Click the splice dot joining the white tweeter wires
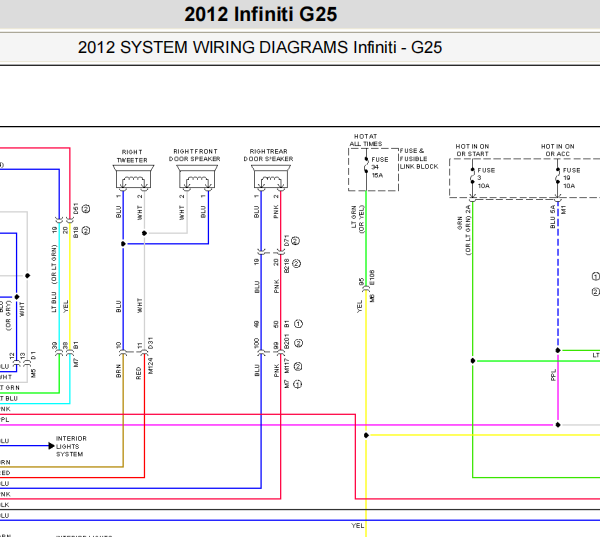 pyautogui.click(x=144, y=233)
